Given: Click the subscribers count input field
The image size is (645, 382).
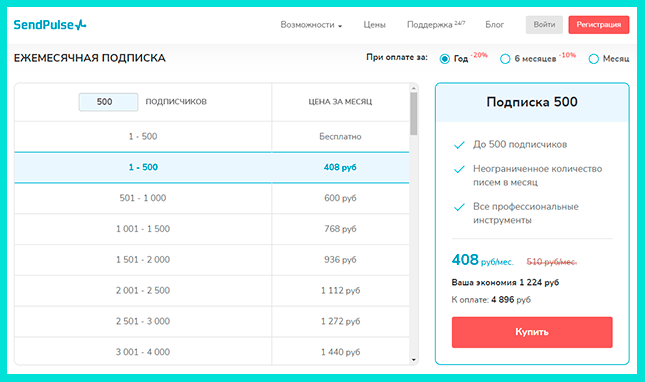Looking at the screenshot, I should coord(108,102).
